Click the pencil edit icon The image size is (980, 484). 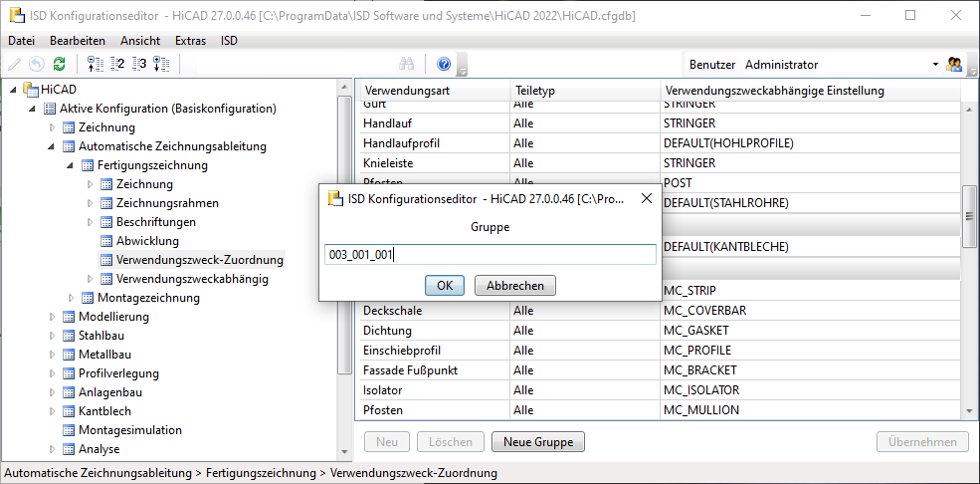point(14,64)
